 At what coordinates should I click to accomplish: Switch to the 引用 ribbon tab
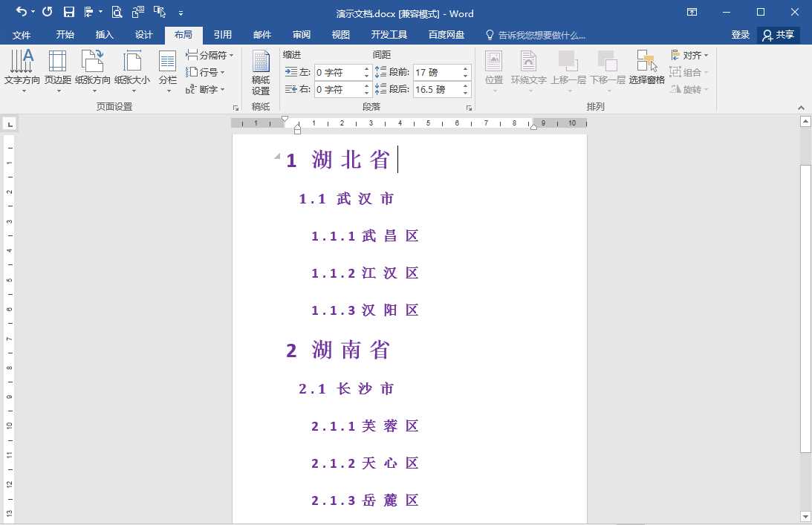[x=223, y=34]
